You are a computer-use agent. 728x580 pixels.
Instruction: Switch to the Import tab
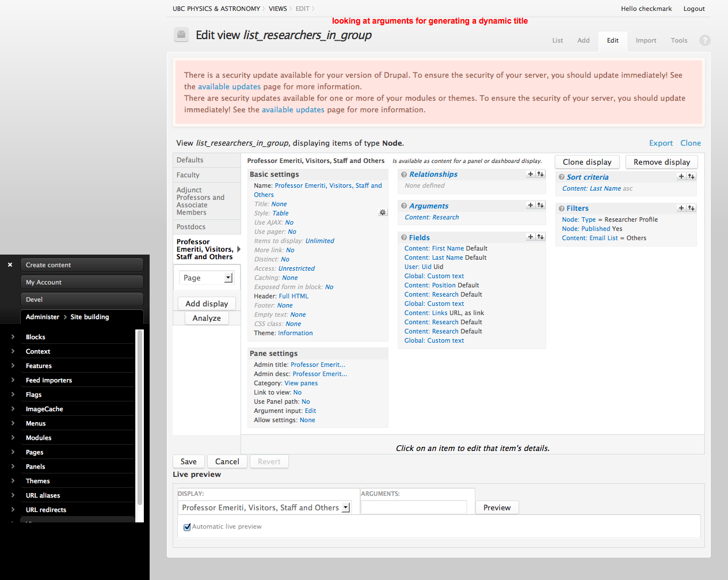coord(646,40)
